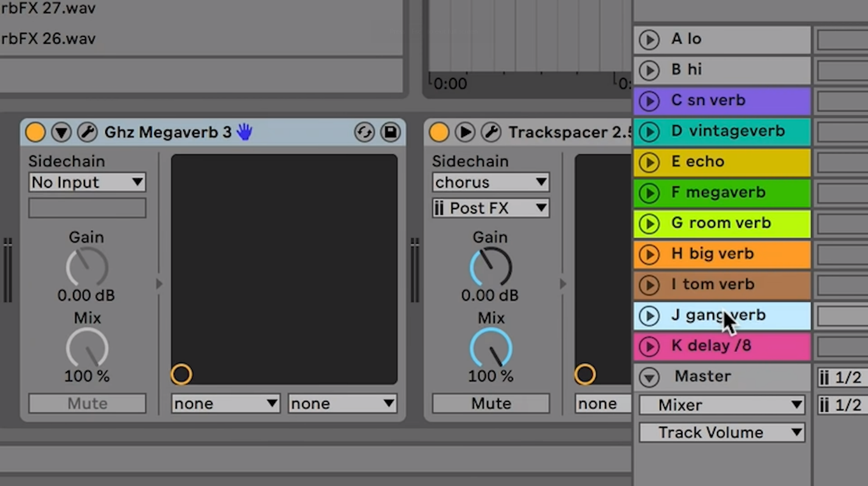
Task: Open Trackspacer plugin window wrench
Action: click(491, 132)
